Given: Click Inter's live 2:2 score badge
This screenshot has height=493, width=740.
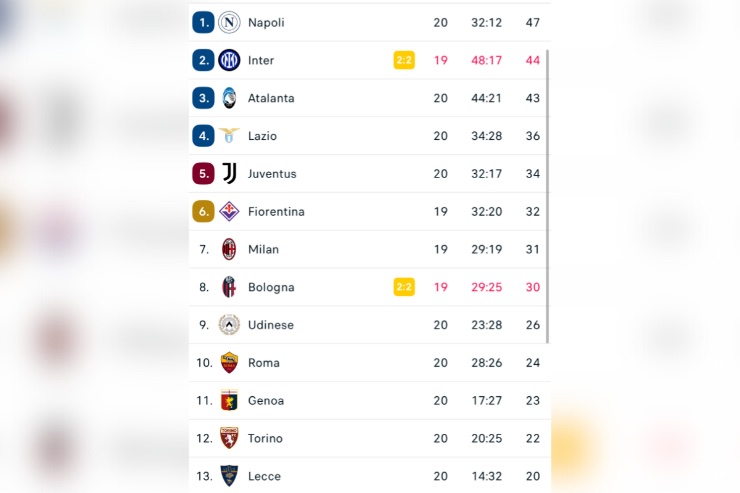Looking at the screenshot, I should tap(404, 60).
